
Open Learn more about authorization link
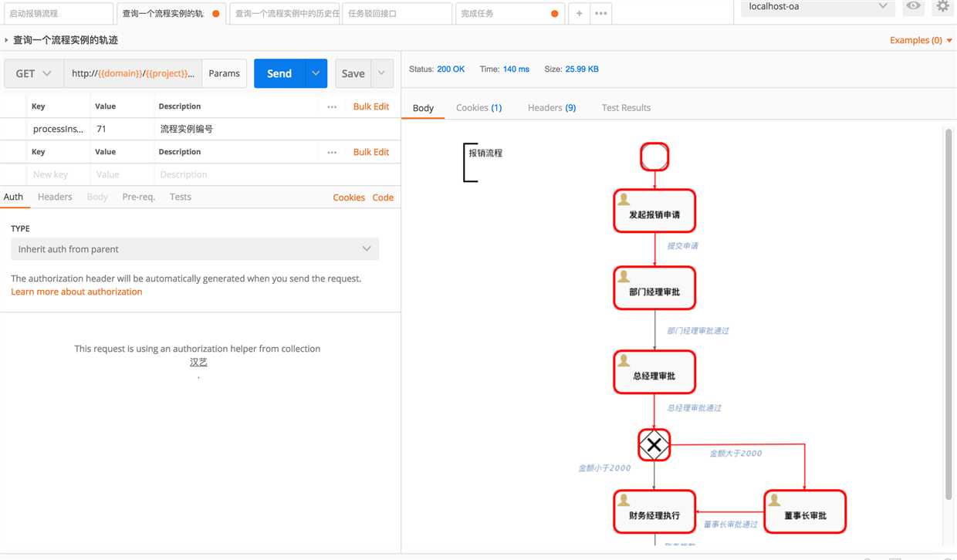click(76, 292)
